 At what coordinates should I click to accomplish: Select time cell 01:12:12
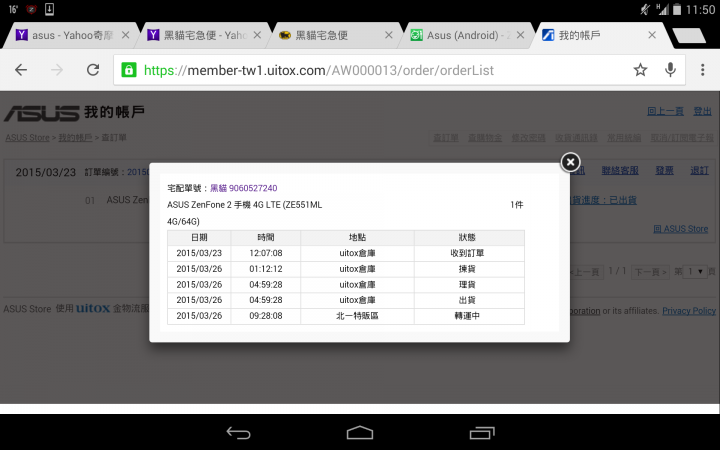click(x=266, y=269)
